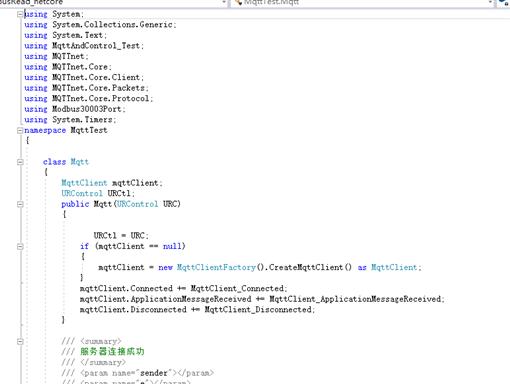Click 'as MqttClient' cast at line end

coord(388,267)
